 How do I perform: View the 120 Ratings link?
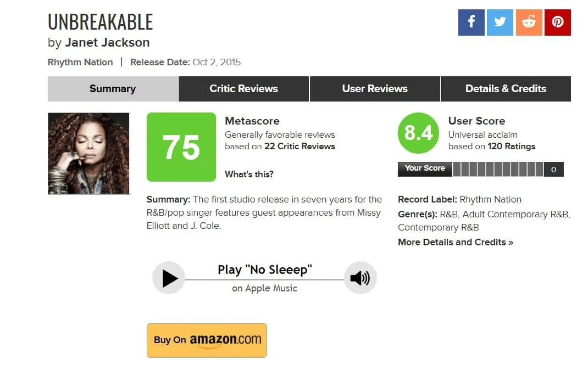pos(509,147)
